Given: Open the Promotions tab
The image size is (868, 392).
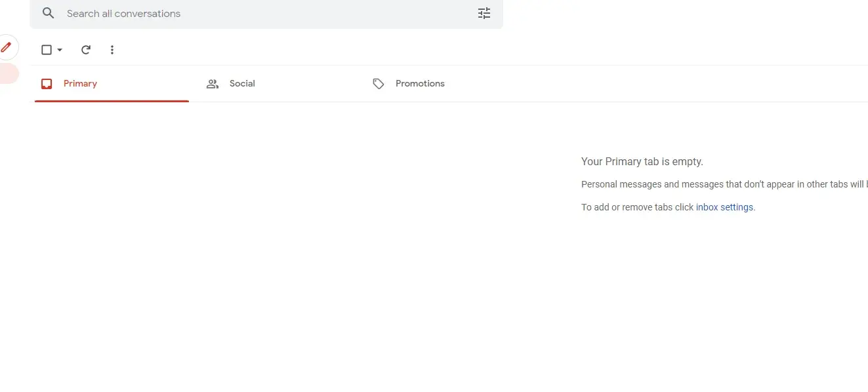Looking at the screenshot, I should (x=420, y=83).
